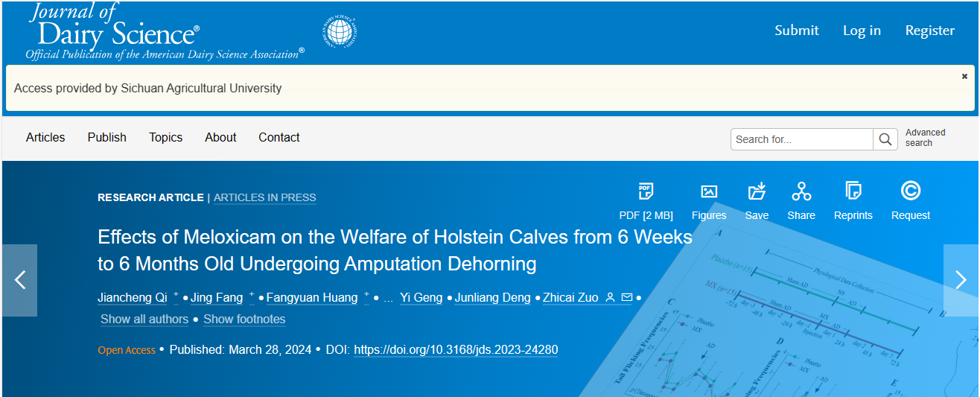Go to next article with right arrow

click(x=961, y=280)
